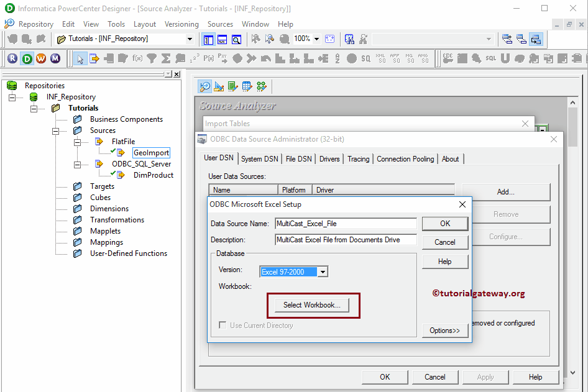Open the Target Designer tool icon
The width and height of the screenshot is (588, 392).
[219, 86]
